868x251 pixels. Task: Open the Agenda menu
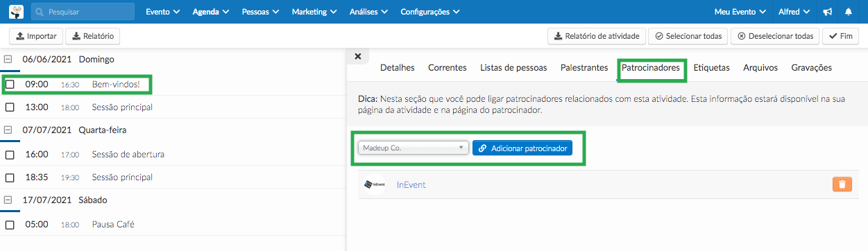click(x=211, y=12)
